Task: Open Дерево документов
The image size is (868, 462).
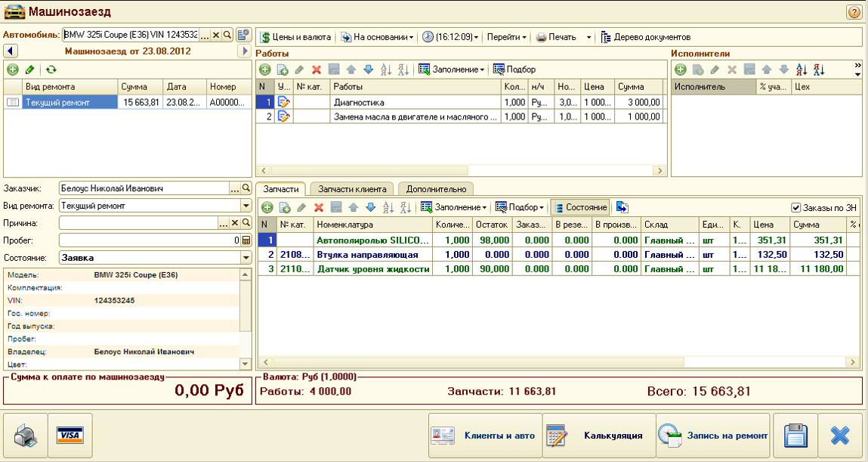Action: pos(645,37)
